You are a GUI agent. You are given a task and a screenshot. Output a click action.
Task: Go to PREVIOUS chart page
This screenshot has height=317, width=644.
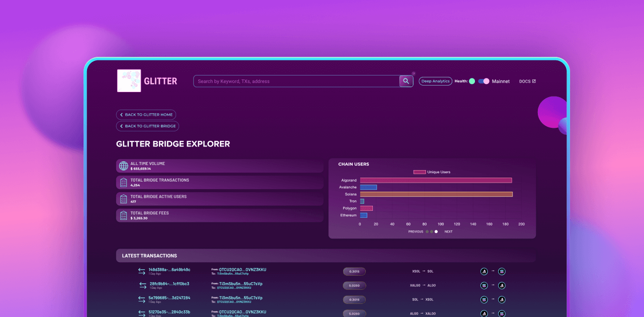pos(416,231)
